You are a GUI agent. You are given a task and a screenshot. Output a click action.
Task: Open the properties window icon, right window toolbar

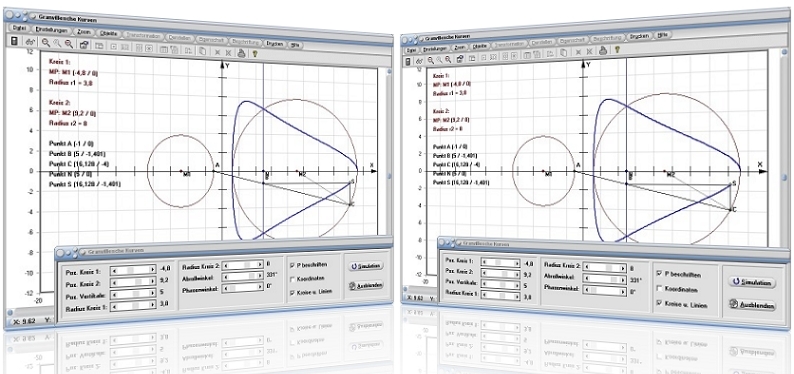pos(460,59)
